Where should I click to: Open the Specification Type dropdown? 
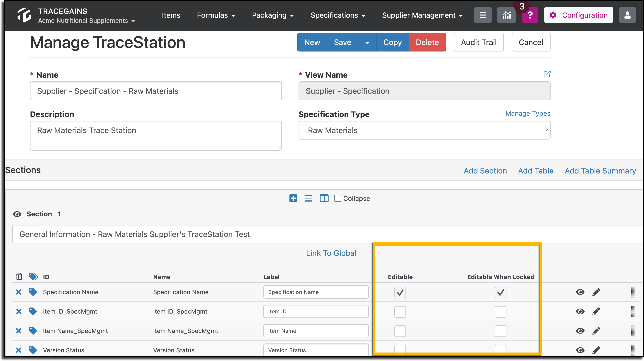(x=424, y=130)
